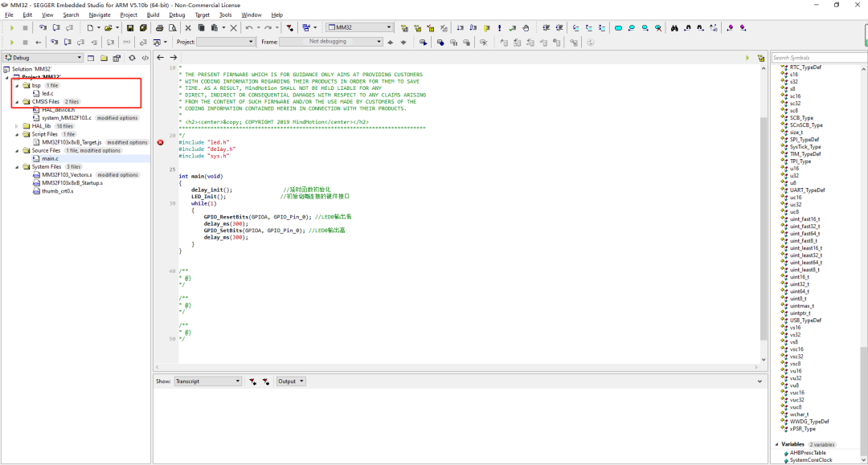Navigate forward with editor right arrow

point(174,58)
